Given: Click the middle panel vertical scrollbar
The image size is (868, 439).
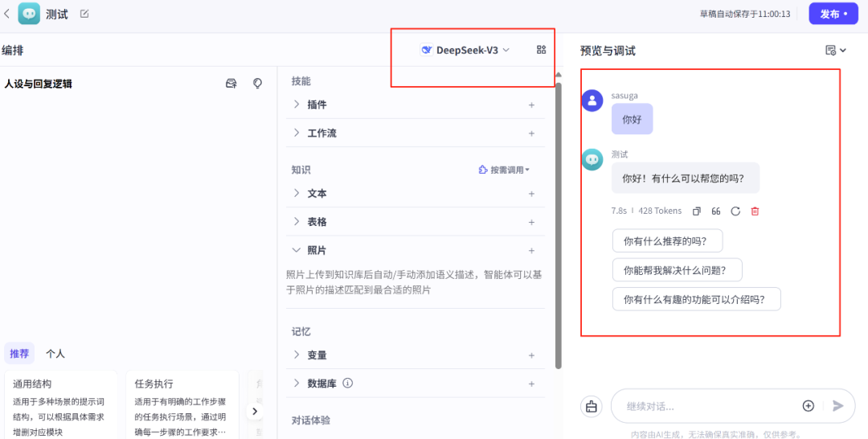Looking at the screenshot, I should pyautogui.click(x=559, y=226).
